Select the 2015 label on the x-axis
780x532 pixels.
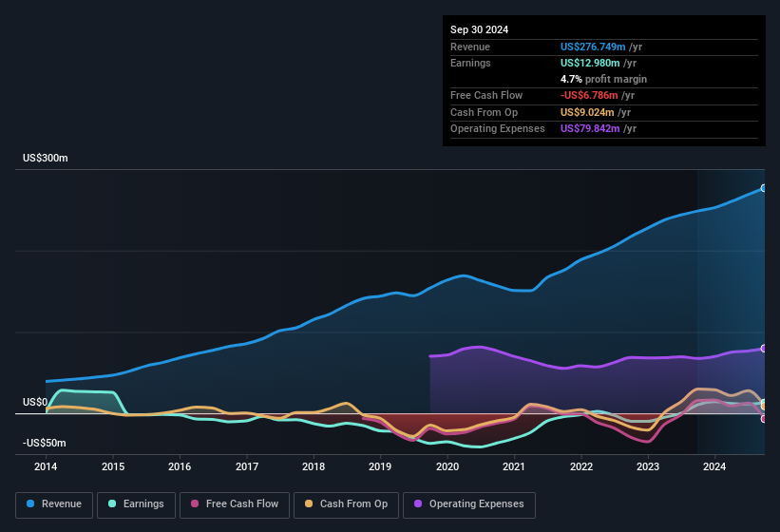pyautogui.click(x=113, y=466)
